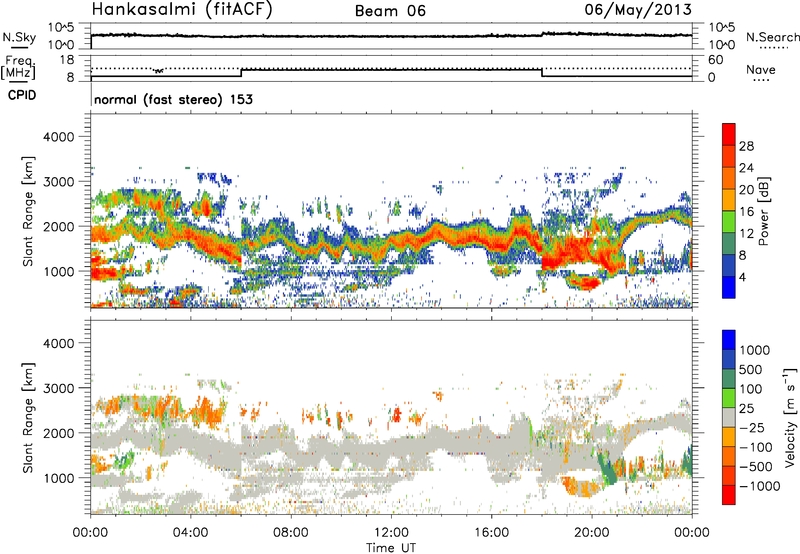The width and height of the screenshot is (800, 554).
Task: Click the '4' power colorbar tick value
Action: click(x=742, y=277)
